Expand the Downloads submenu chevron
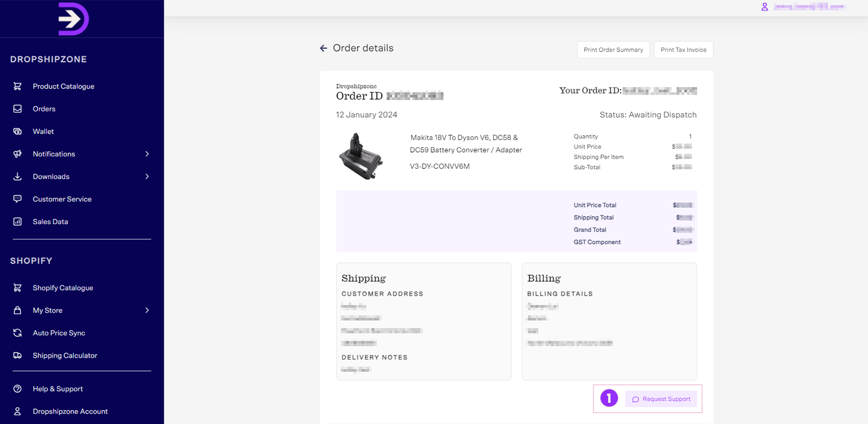 click(147, 176)
